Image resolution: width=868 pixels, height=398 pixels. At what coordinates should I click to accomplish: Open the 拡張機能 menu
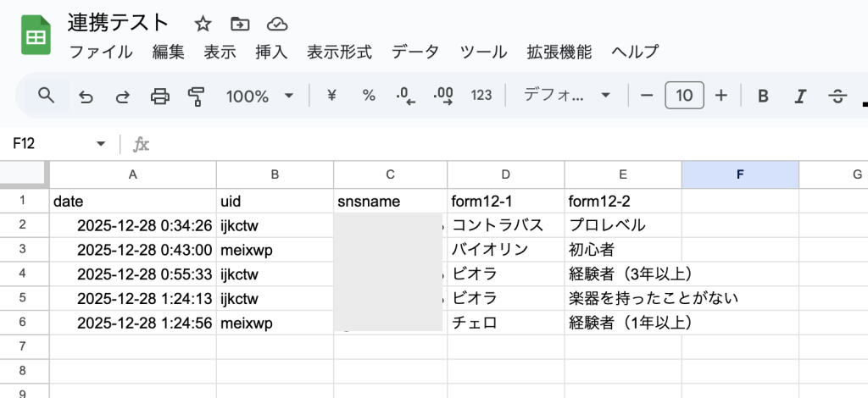click(559, 52)
